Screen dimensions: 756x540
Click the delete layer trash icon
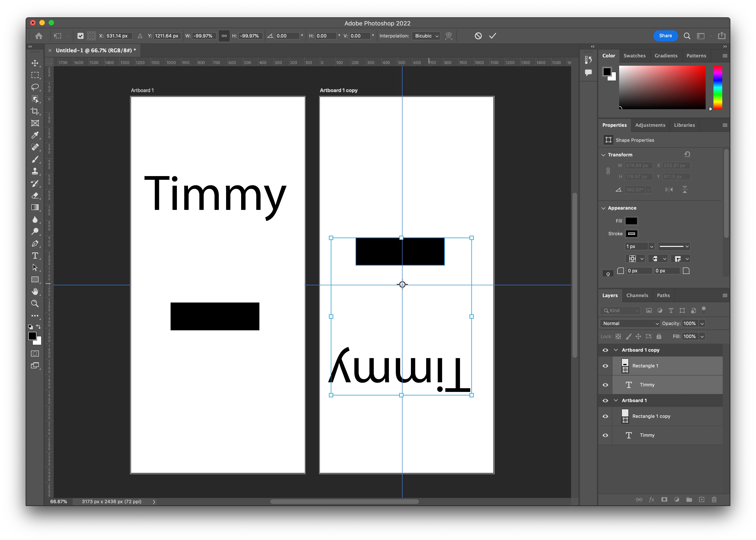point(714,500)
